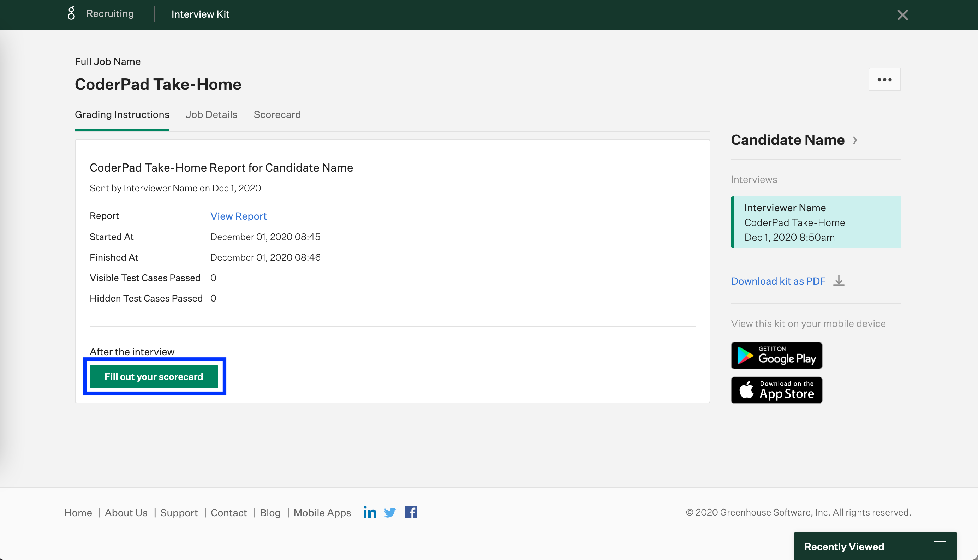
Task: Switch to the Scorecard tab
Action: tap(277, 115)
